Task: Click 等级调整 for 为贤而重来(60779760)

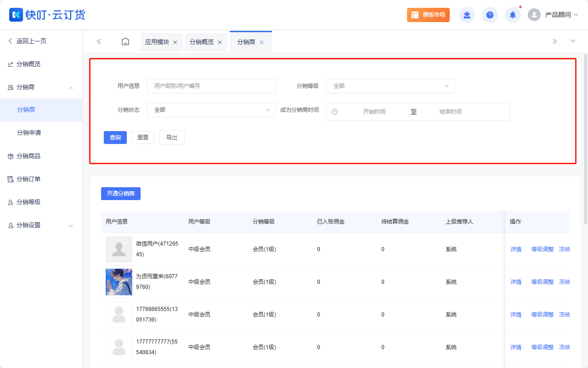Action: [x=543, y=282]
